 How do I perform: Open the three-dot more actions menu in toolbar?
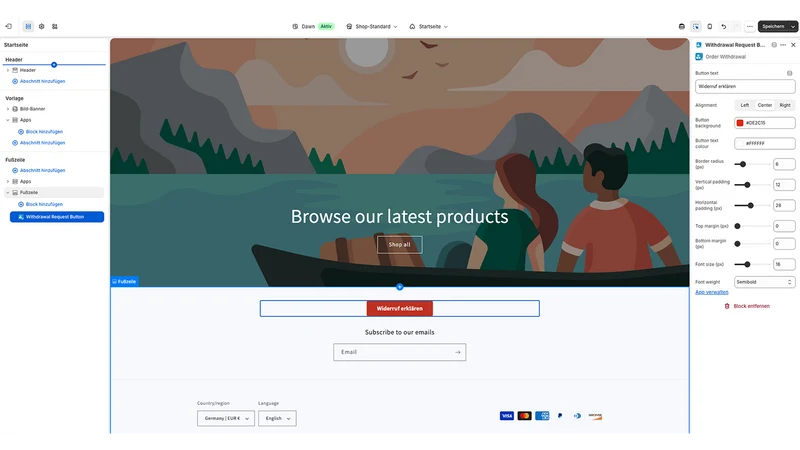[749, 27]
